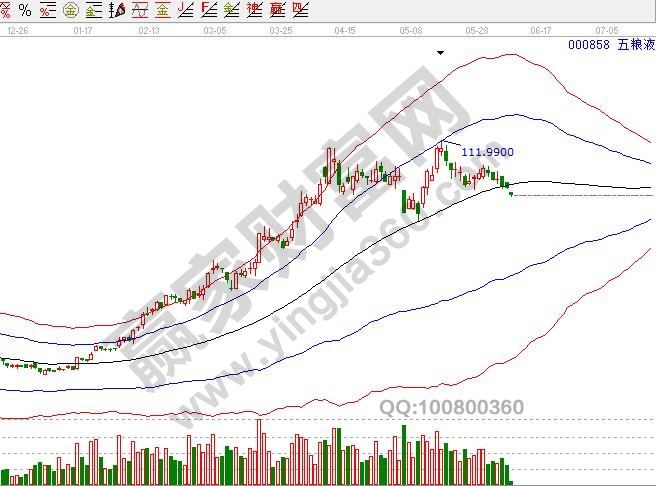
Task: Click the J icon with diagonal lines
Action: coord(186,10)
